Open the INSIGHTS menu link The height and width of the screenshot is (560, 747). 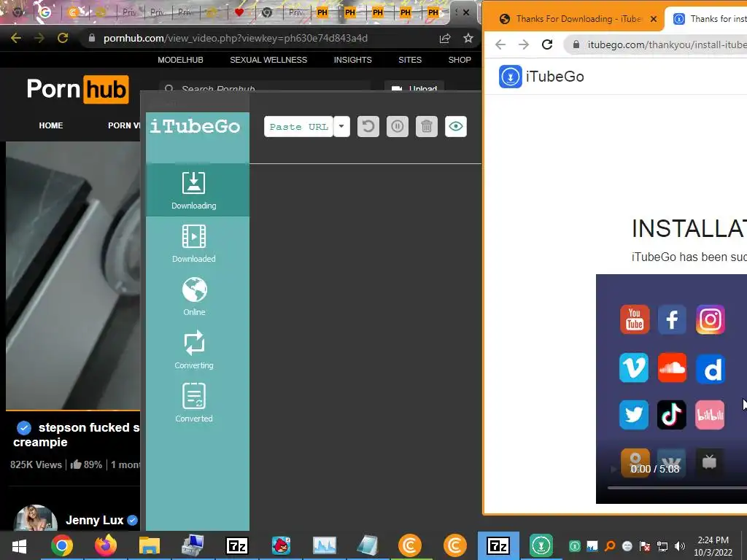click(x=352, y=60)
